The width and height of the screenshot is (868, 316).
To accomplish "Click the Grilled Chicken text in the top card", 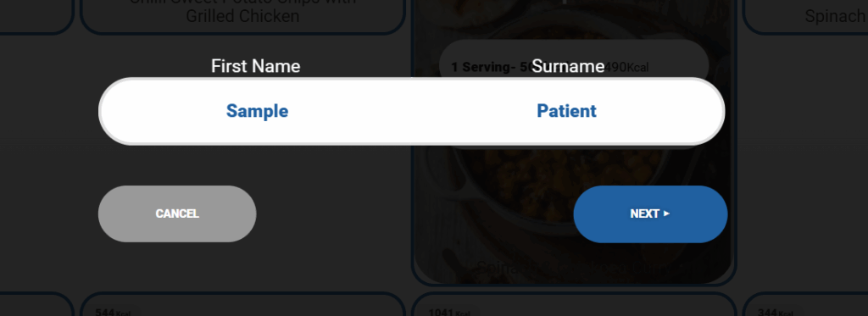I will [x=242, y=16].
